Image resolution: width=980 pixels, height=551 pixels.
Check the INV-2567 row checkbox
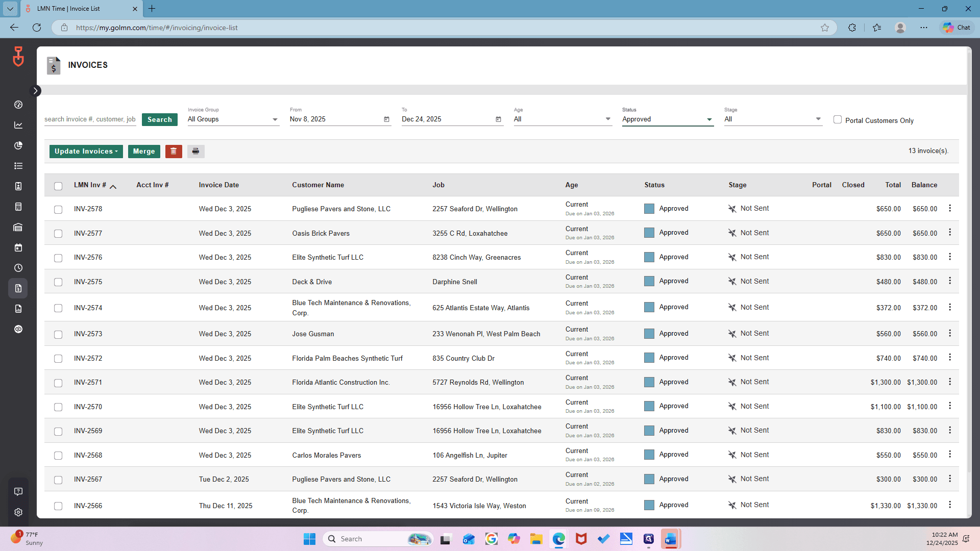point(58,480)
